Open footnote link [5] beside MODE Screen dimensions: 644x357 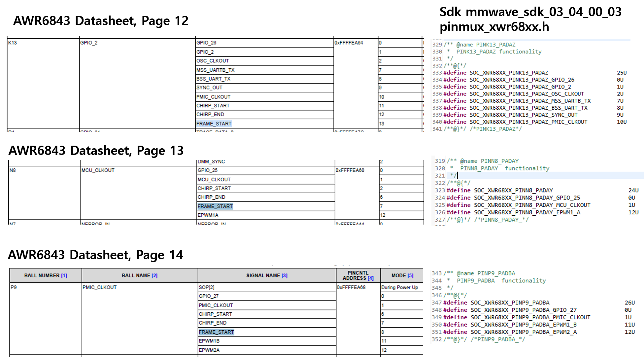click(x=410, y=275)
